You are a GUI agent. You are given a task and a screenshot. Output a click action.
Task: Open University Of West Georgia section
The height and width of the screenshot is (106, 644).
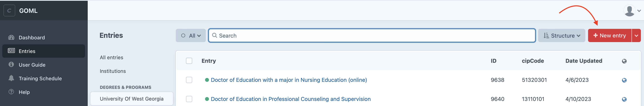click(132, 99)
